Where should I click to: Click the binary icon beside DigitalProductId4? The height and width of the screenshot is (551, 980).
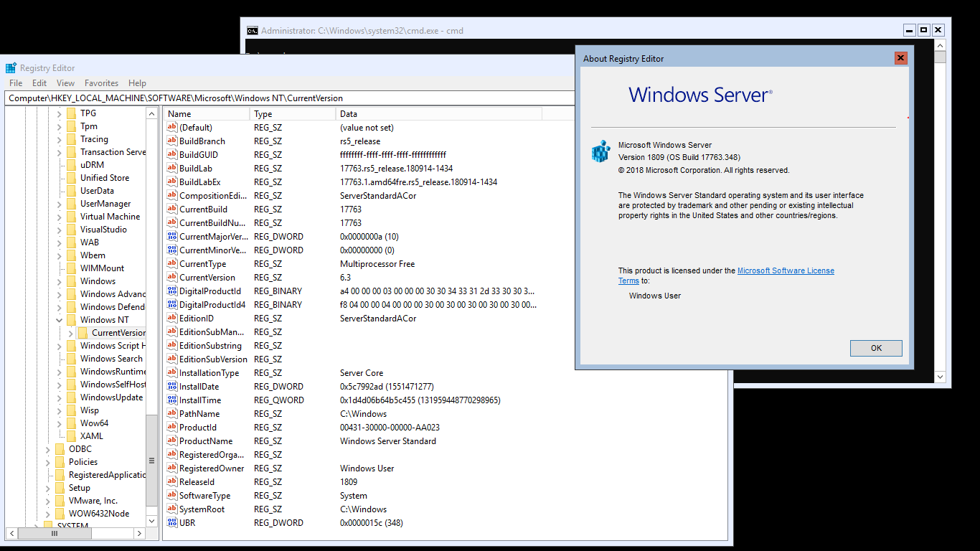point(171,305)
